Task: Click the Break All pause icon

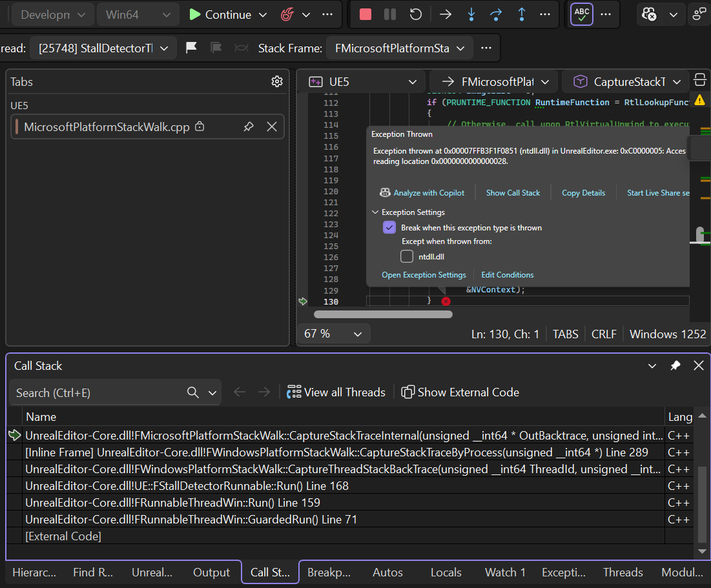Action: [390, 14]
